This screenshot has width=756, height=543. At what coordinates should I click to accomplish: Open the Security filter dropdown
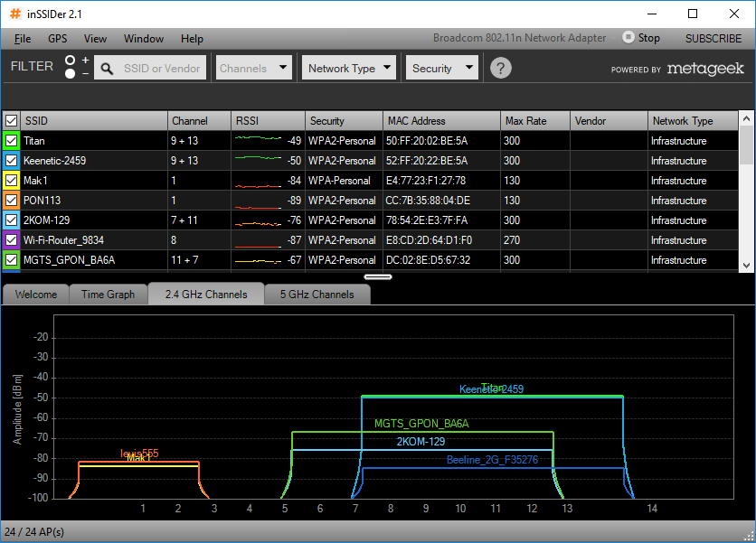[442, 68]
